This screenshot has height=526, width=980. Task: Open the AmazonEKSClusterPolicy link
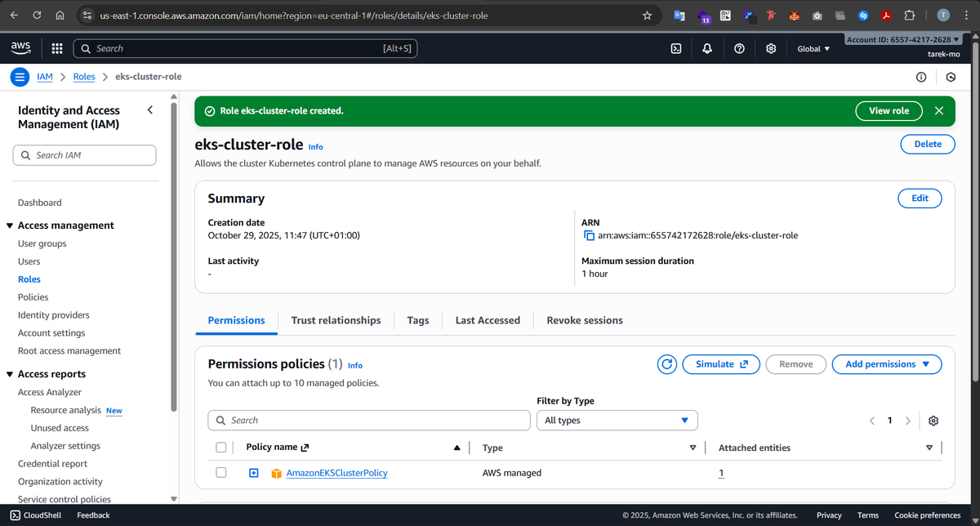336,473
